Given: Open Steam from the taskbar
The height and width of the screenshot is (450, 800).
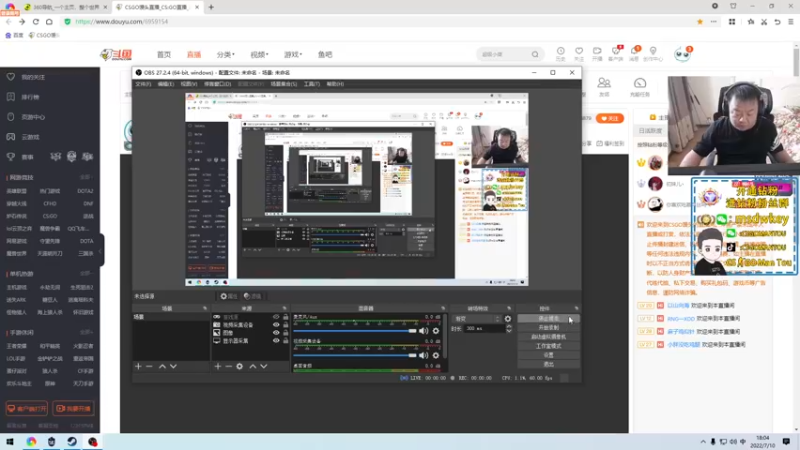Looking at the screenshot, I should (72, 441).
